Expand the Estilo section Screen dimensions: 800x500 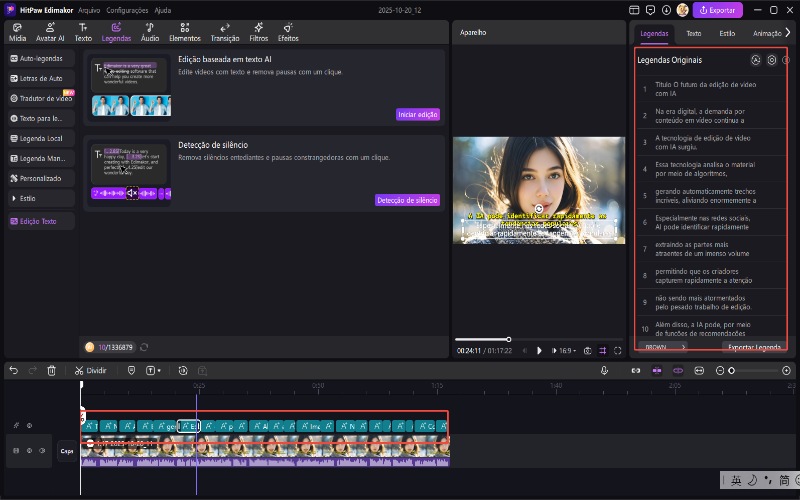point(41,198)
